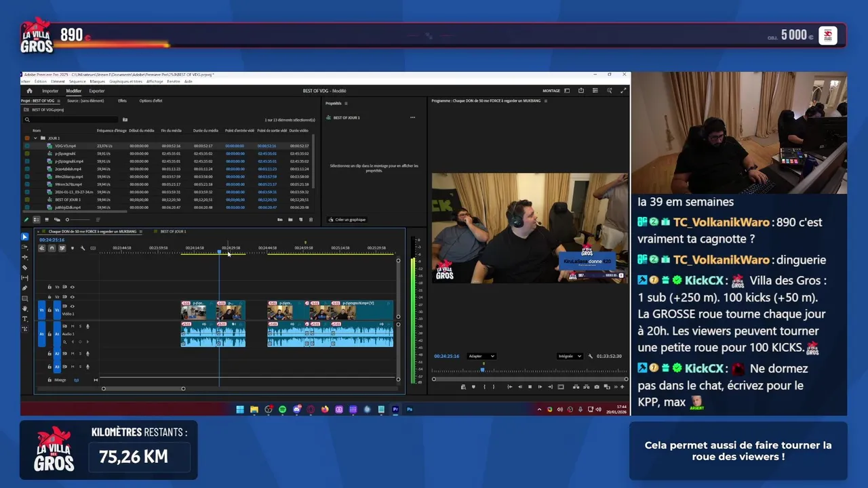The height and width of the screenshot is (488, 868).
Task: Maximize video output via fullscreen icon
Action: (x=623, y=90)
